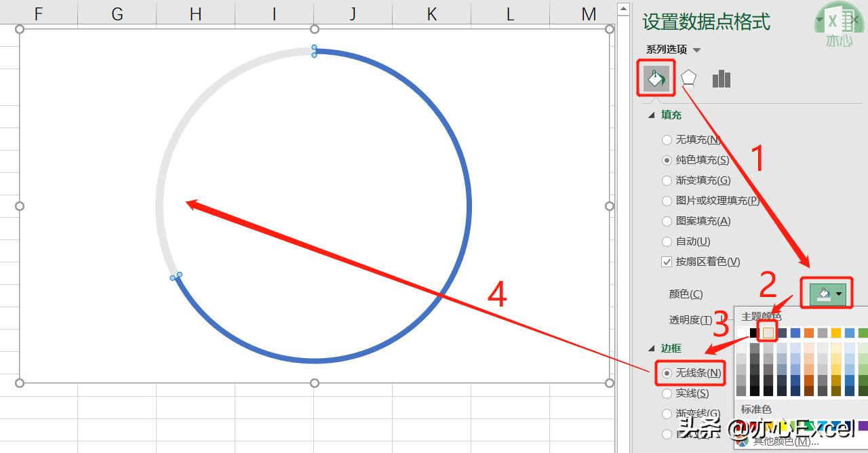Viewport: 868px width, 453px height.
Task: Choose 实线(S) border option
Action: click(x=667, y=393)
